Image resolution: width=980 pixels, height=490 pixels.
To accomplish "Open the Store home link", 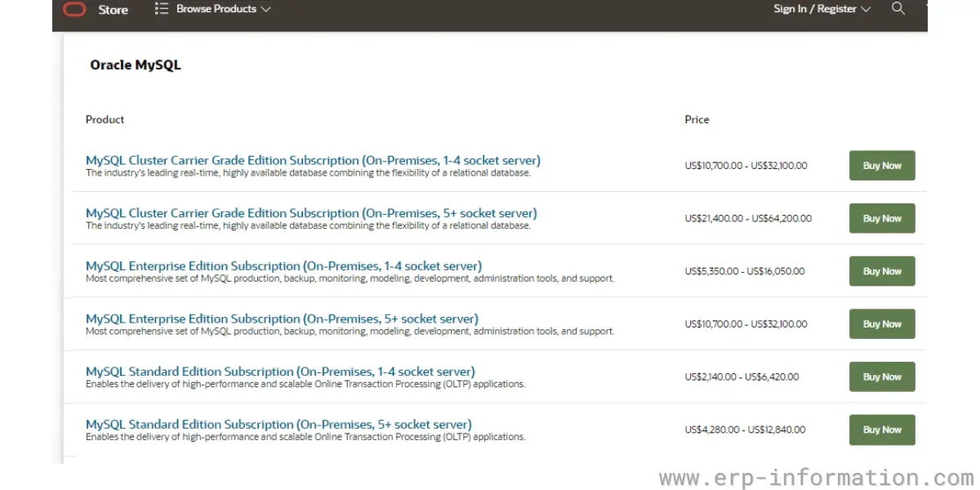I will [114, 10].
